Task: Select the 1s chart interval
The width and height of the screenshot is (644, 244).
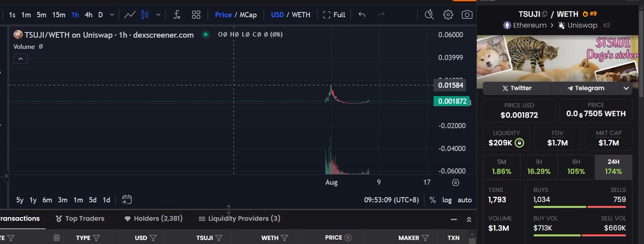Action: tap(12, 15)
